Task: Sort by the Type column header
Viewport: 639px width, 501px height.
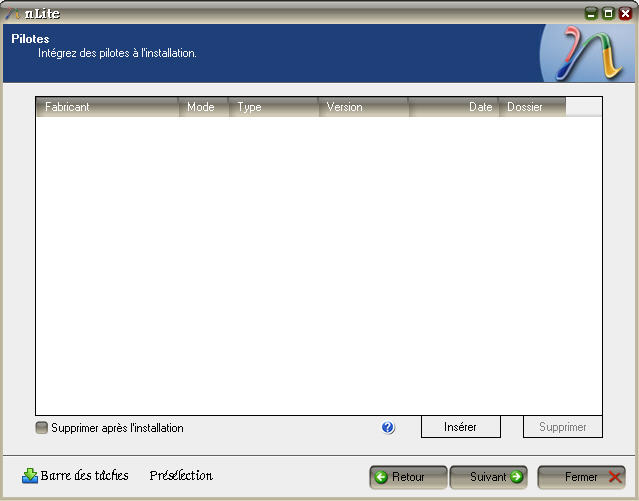Action: (x=273, y=107)
